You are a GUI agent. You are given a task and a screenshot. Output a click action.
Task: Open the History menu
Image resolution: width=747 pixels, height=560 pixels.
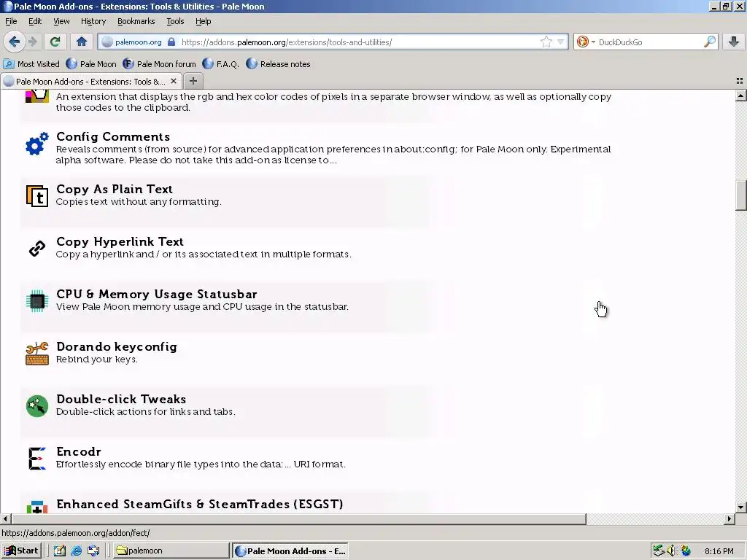(x=93, y=21)
